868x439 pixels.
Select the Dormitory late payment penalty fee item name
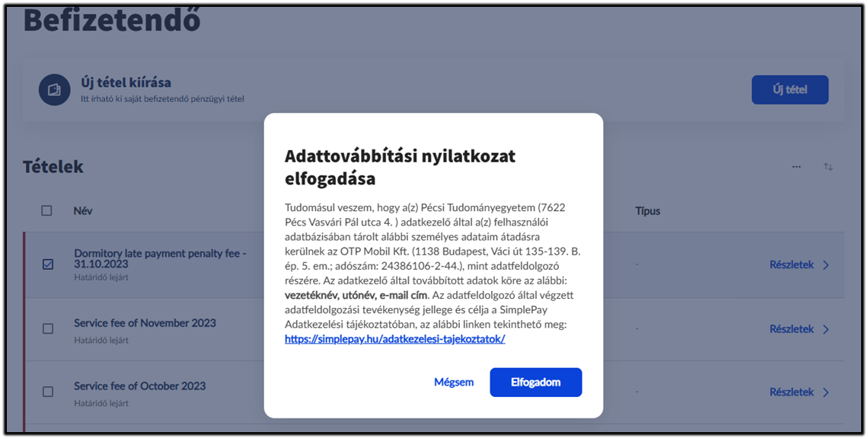click(x=160, y=258)
